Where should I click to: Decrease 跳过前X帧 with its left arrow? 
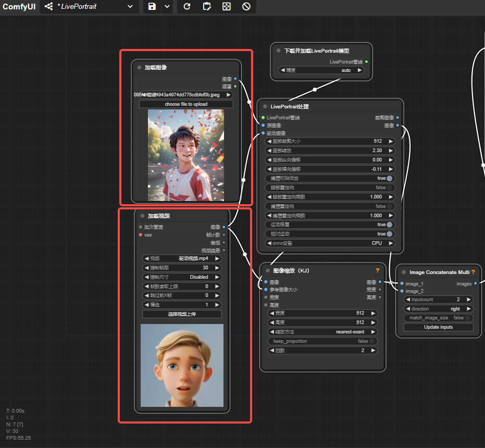(146, 295)
